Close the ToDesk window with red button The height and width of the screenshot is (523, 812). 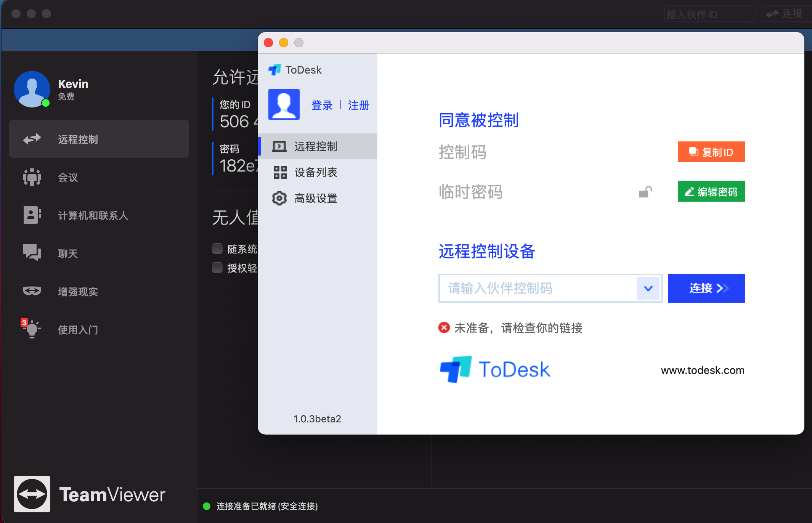pos(268,43)
